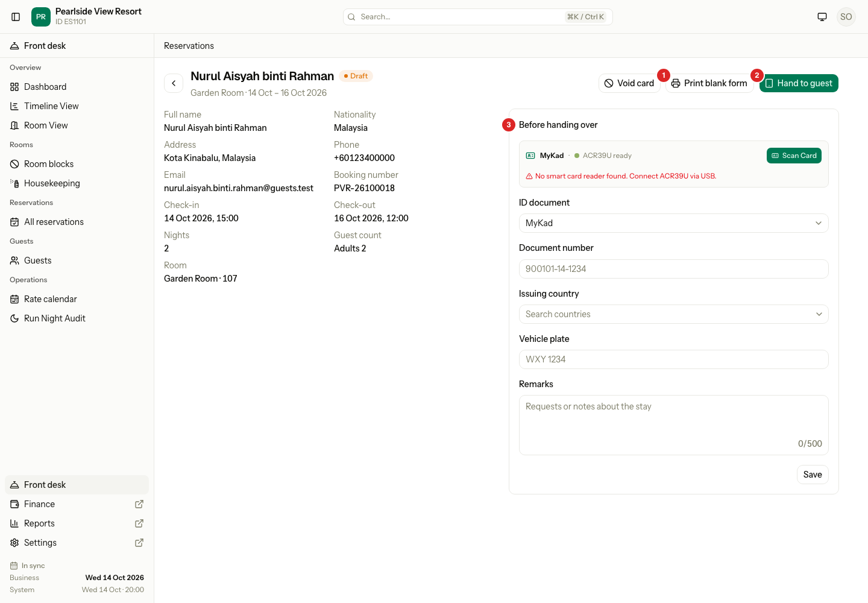
Task: Click the Room blocks ban icon
Action: tap(14, 164)
